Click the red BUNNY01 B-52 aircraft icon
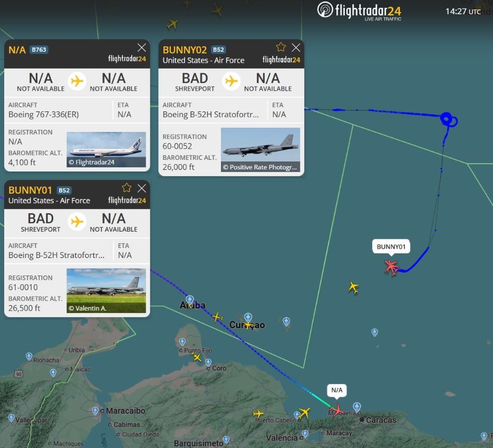493x448 pixels. [391, 266]
